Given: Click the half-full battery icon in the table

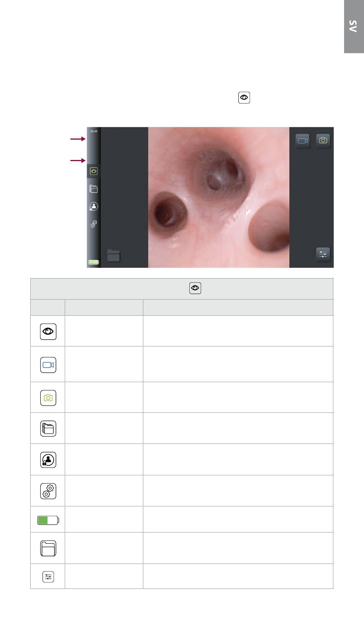Looking at the screenshot, I should click(48, 520).
